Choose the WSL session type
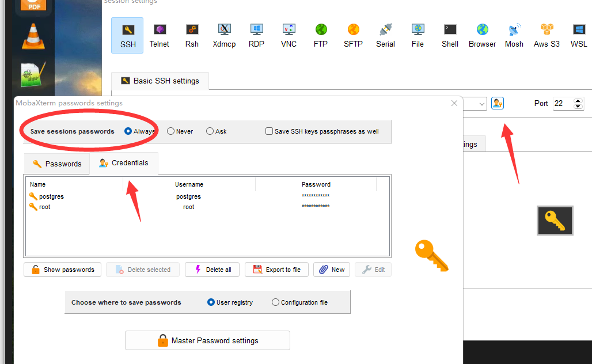592x364 pixels. 579,36
